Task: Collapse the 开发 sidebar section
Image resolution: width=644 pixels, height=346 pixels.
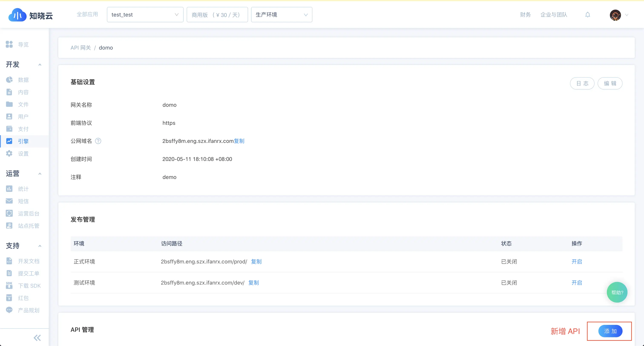Action: (x=40, y=65)
